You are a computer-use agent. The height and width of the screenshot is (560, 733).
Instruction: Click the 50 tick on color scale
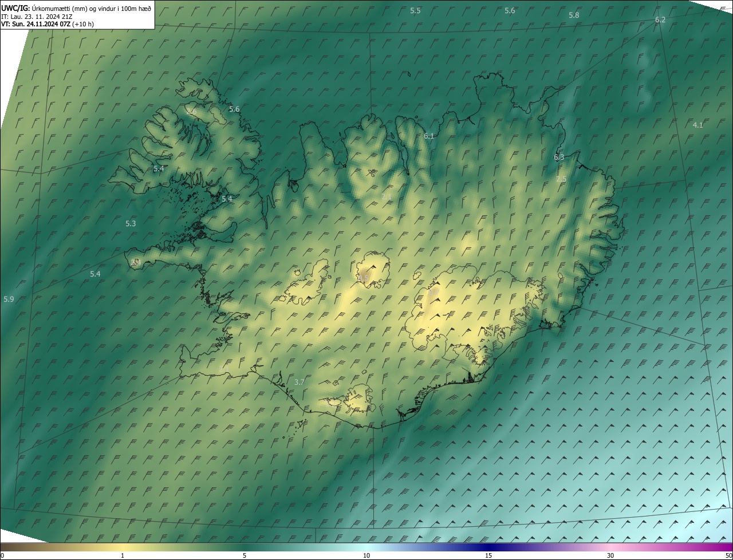pyautogui.click(x=728, y=555)
